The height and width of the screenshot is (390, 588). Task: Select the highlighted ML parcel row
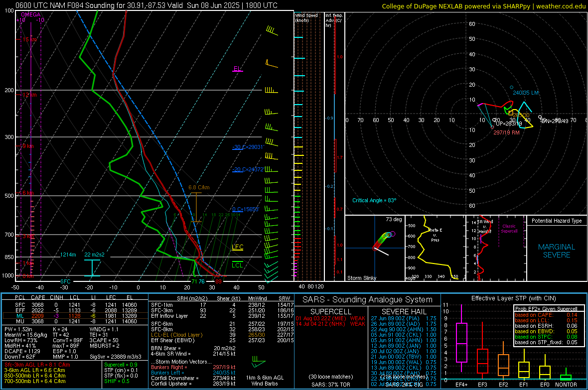75,316
